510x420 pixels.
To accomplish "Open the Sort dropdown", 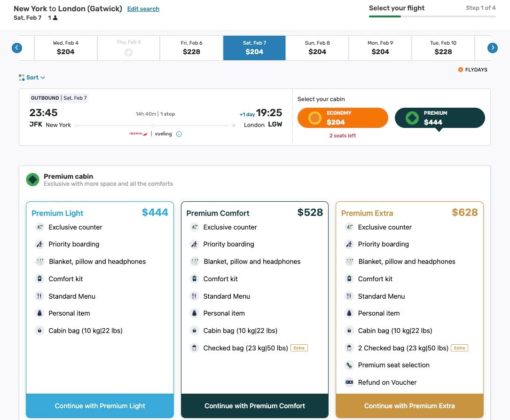I will [32, 78].
